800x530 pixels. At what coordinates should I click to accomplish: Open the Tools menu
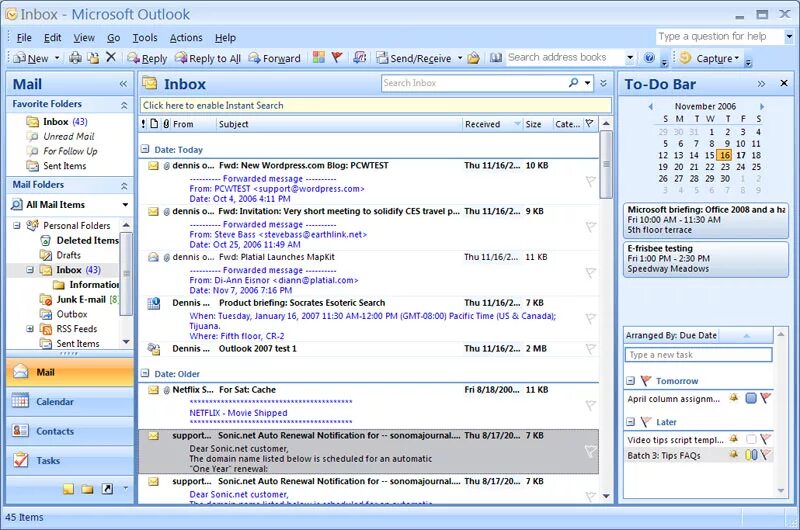[x=145, y=38]
